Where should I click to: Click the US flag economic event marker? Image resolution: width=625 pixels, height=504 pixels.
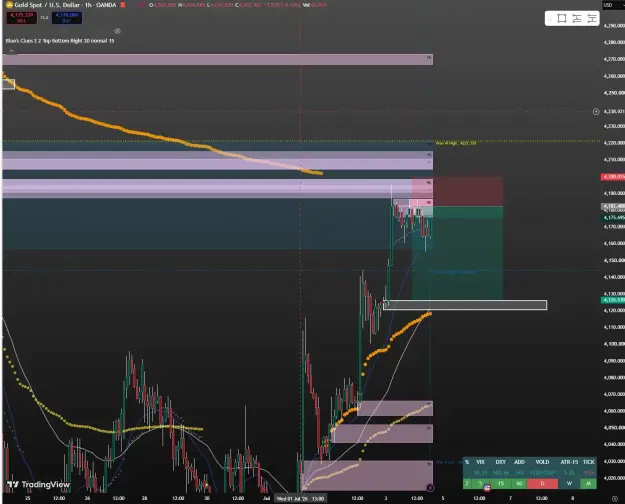pyautogui.click(x=487, y=487)
